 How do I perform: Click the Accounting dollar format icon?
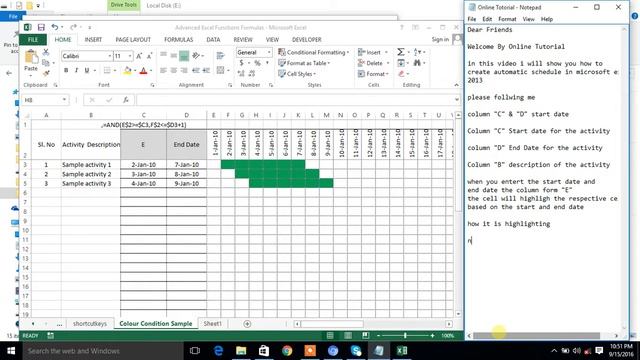(x=241, y=63)
